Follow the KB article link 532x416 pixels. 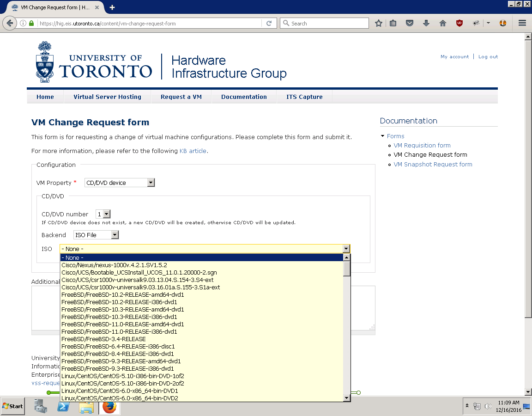click(193, 151)
